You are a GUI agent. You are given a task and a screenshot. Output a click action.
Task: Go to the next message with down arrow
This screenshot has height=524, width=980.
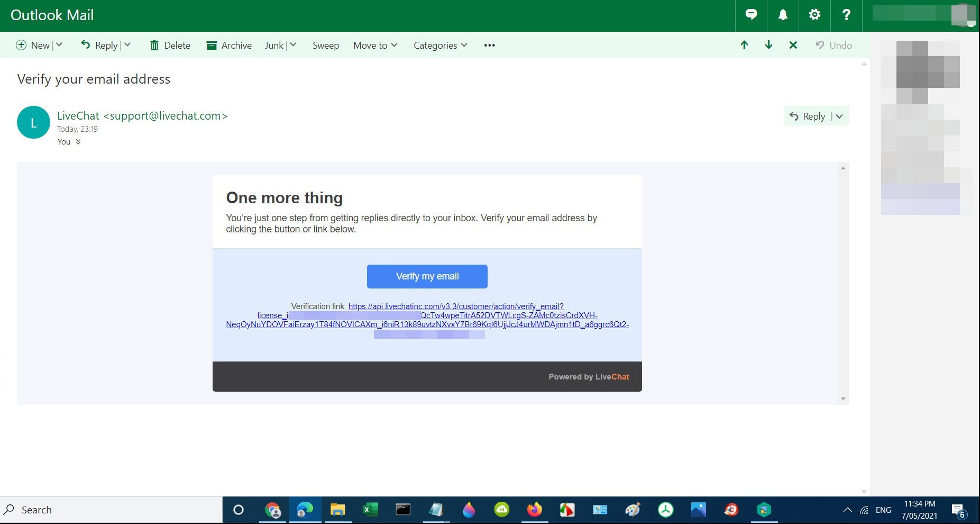point(769,45)
